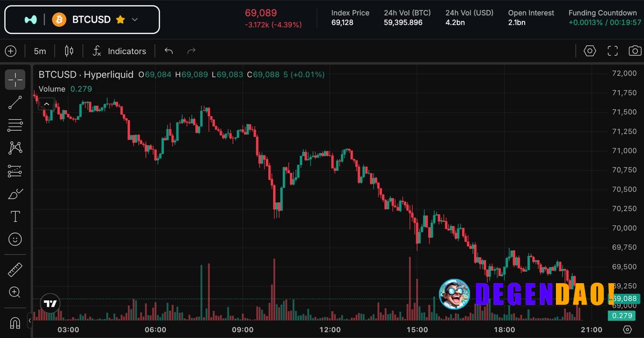Select the brush drawing tool

15,194
